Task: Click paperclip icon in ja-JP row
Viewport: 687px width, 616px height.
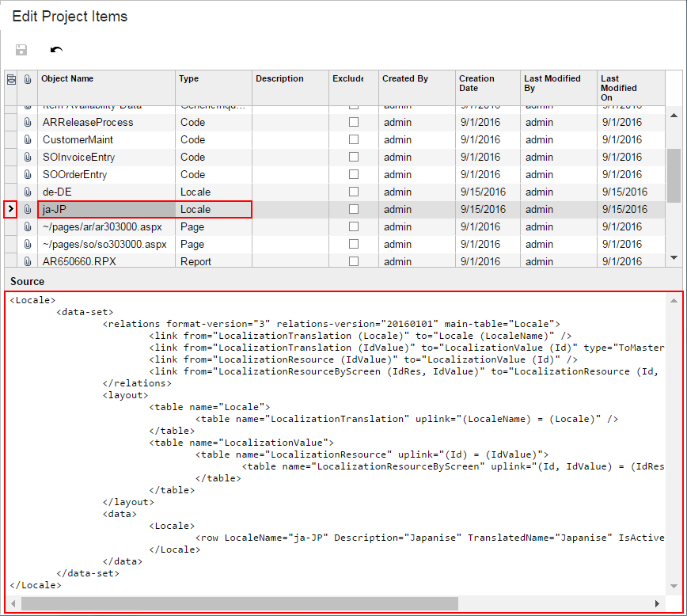Action: click(28, 210)
